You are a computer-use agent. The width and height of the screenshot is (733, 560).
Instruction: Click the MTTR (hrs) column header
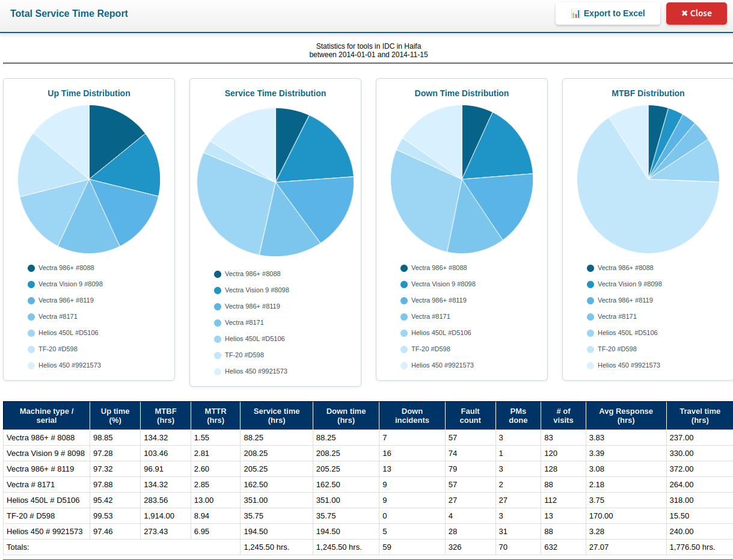(215, 415)
